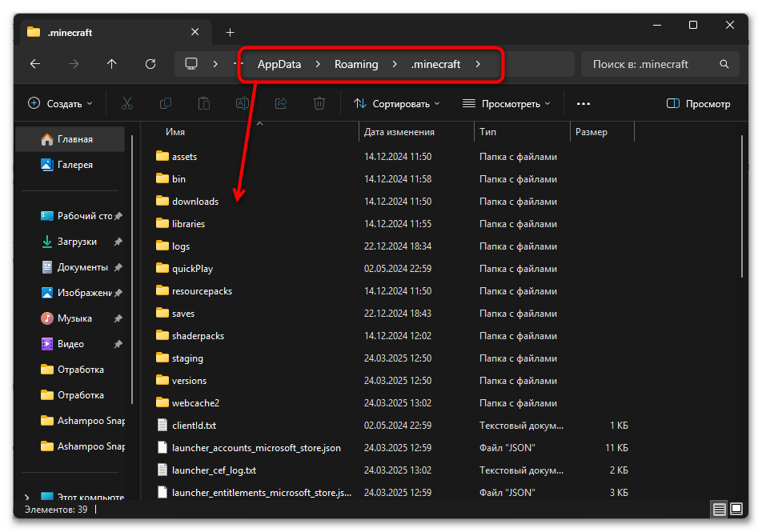The height and width of the screenshot is (532, 762).
Task: Sort by the Тип column header
Action: [487, 132]
